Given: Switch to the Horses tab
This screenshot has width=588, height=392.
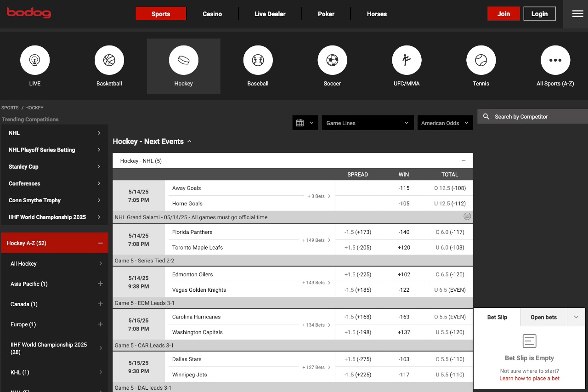Looking at the screenshot, I should click(x=377, y=14).
